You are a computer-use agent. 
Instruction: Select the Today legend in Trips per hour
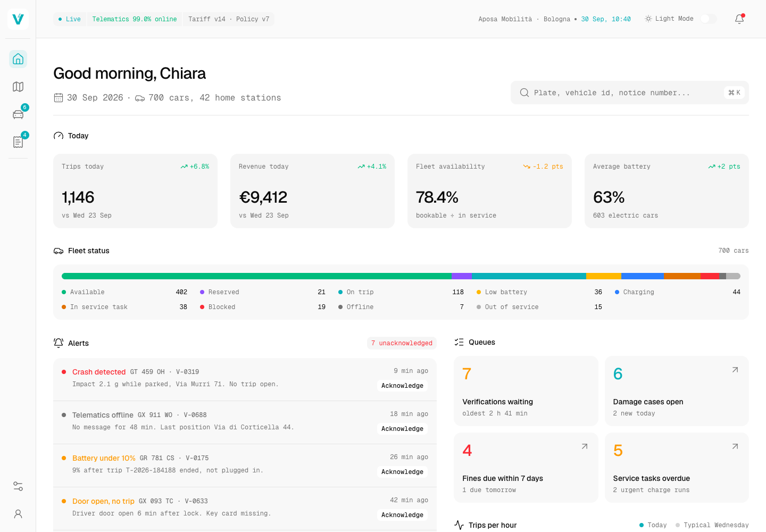point(653,525)
